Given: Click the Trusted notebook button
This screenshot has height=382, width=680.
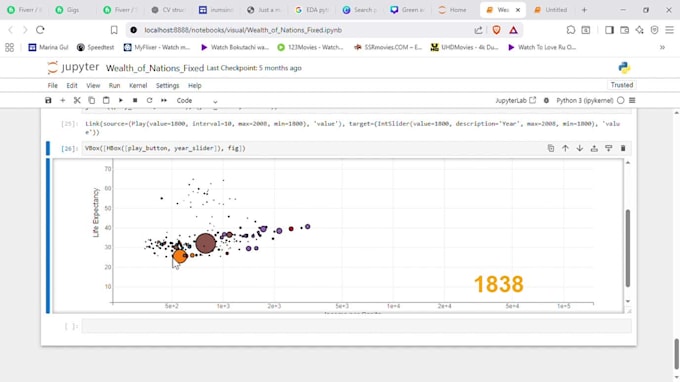Looking at the screenshot, I should (621, 85).
